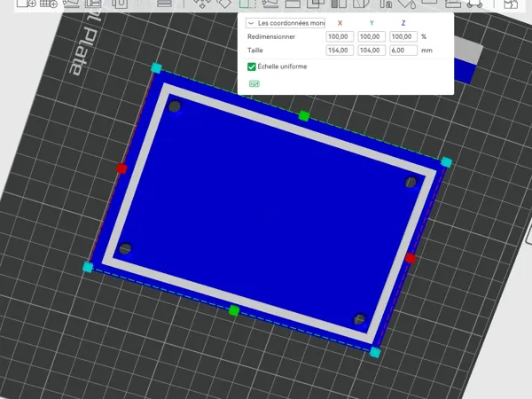Click the Taille X field showing 154,00
Image resolution: width=532 pixels, height=399 pixels.
340,51
